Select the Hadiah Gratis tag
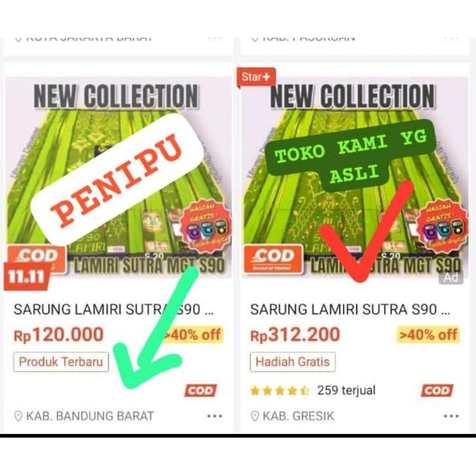Image resolution: width=476 pixels, height=476 pixels. coord(292,362)
